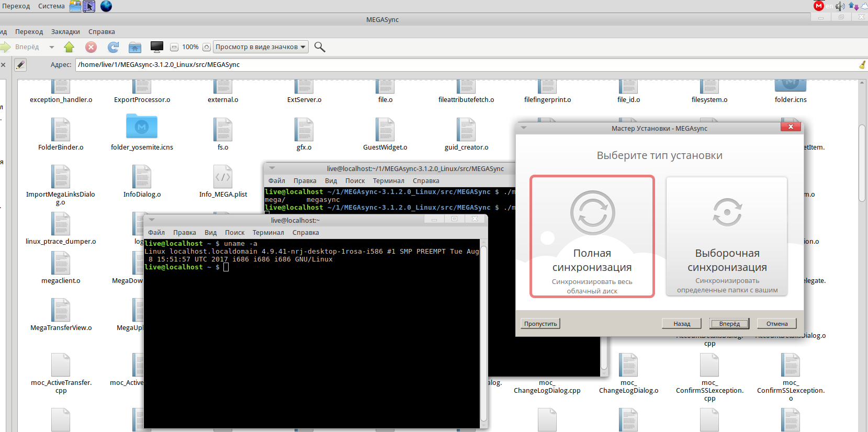The width and height of the screenshot is (868, 432).
Task: Click the green Up folder arrow
Action: click(69, 47)
